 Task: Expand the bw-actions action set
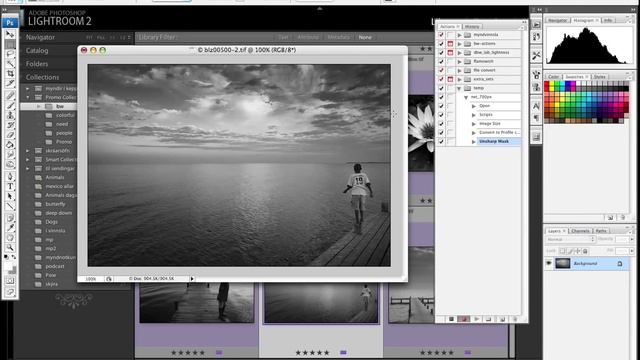click(x=459, y=44)
